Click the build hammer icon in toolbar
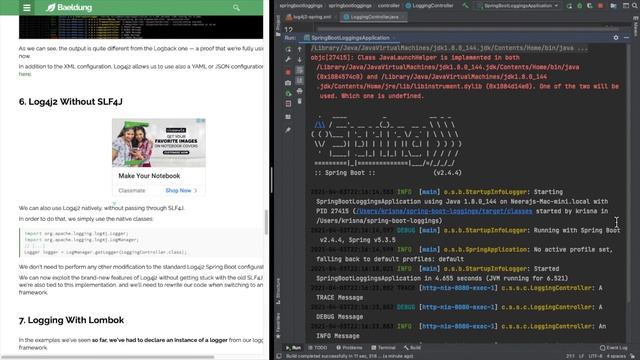Viewport: 640px width, 360px height. [x=465, y=6]
